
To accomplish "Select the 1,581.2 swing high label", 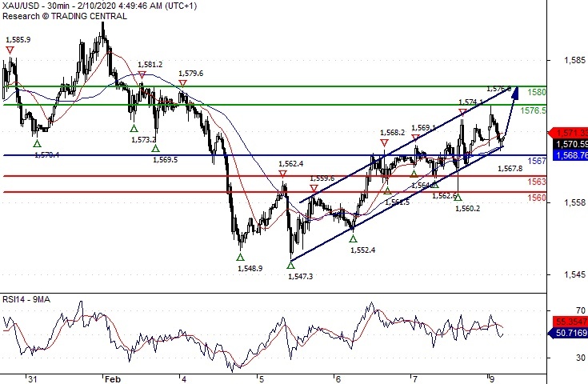I will [x=150, y=65].
